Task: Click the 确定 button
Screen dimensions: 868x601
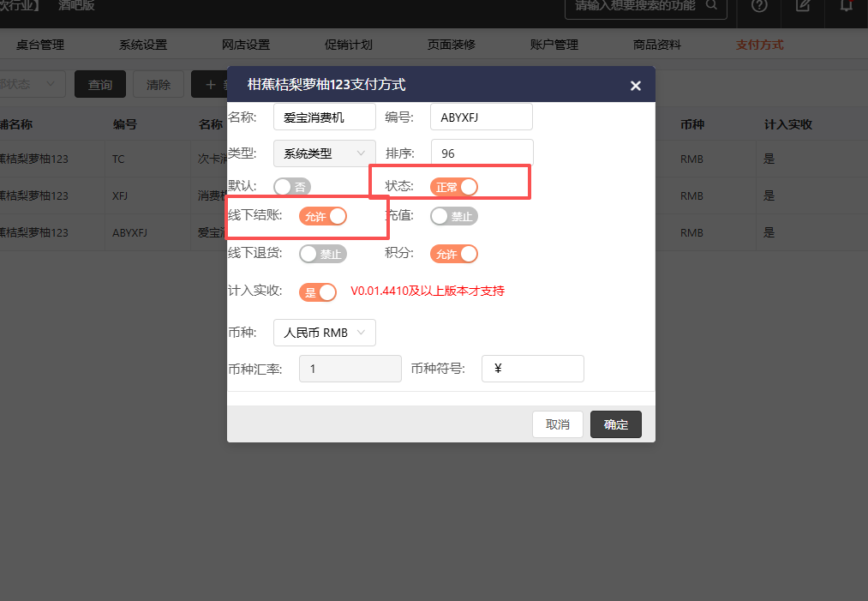Action: pos(615,424)
